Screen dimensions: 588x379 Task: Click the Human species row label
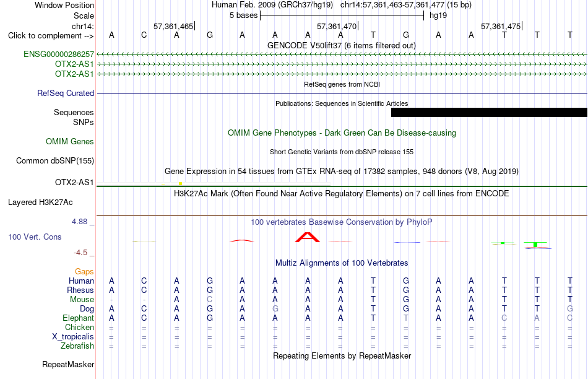(81, 281)
